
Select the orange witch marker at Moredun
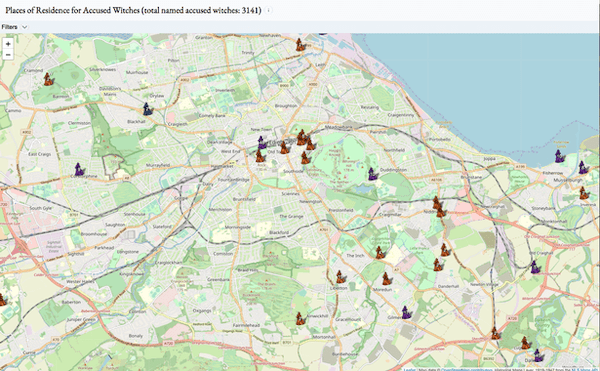coord(387,278)
